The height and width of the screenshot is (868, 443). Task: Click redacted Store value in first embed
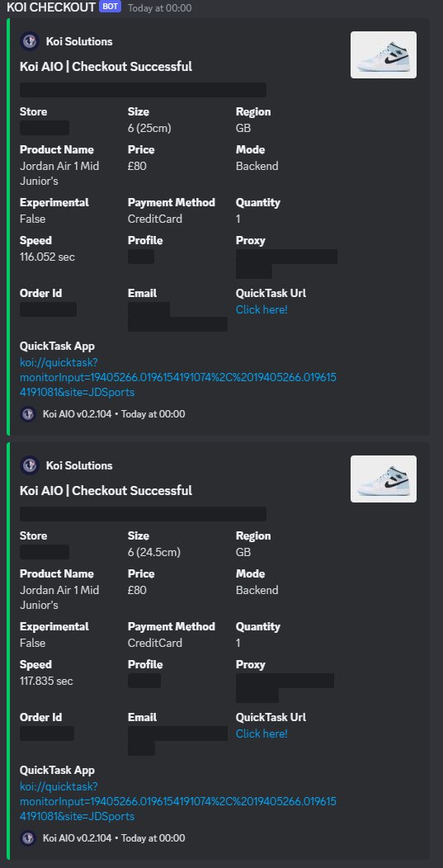point(45,128)
